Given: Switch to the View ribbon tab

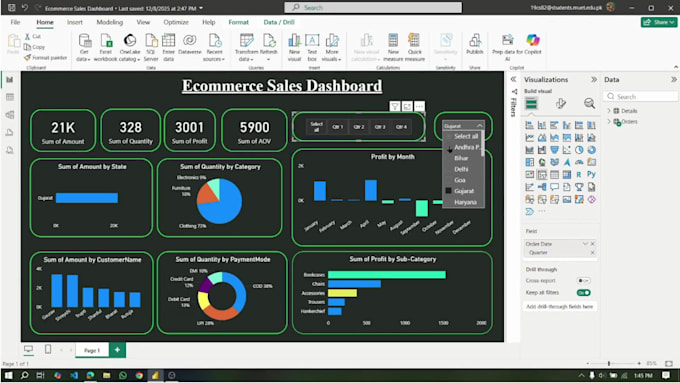Looking at the screenshot, I should [143, 22].
